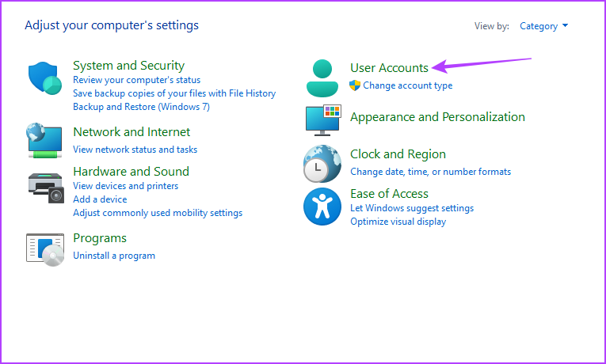Open the Network and Internet globe icon

click(x=44, y=140)
